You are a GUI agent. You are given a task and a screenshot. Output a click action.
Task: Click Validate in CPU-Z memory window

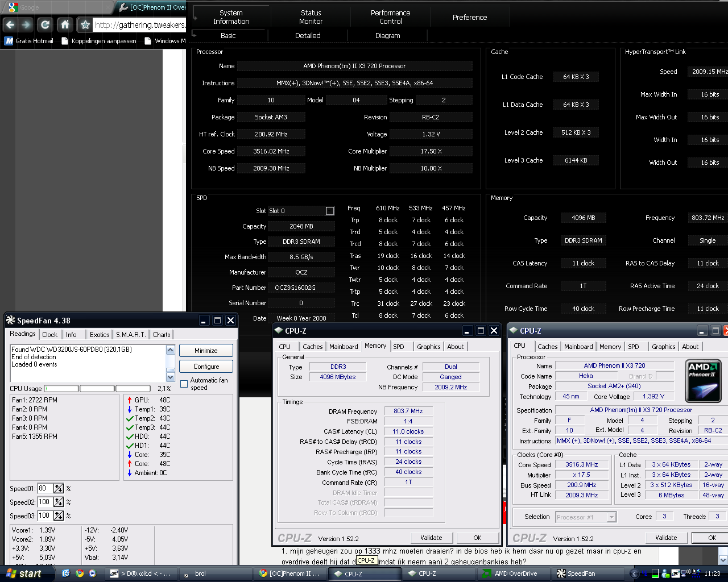coord(431,538)
